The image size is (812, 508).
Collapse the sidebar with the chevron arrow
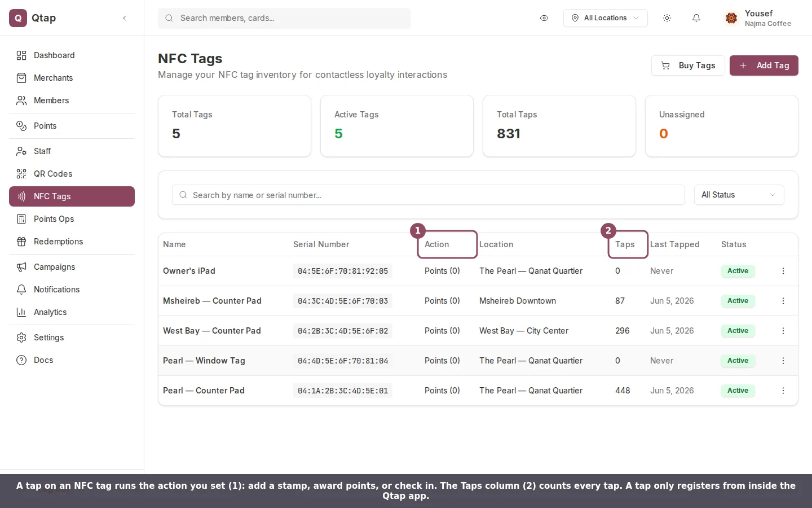click(x=125, y=18)
